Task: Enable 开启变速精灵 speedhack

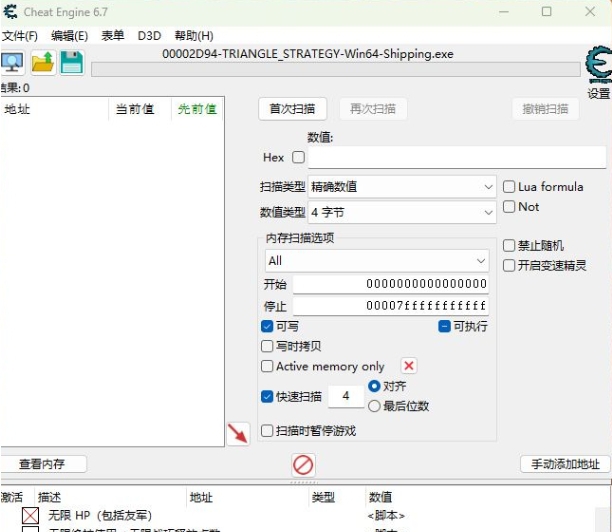Action: click(509, 265)
